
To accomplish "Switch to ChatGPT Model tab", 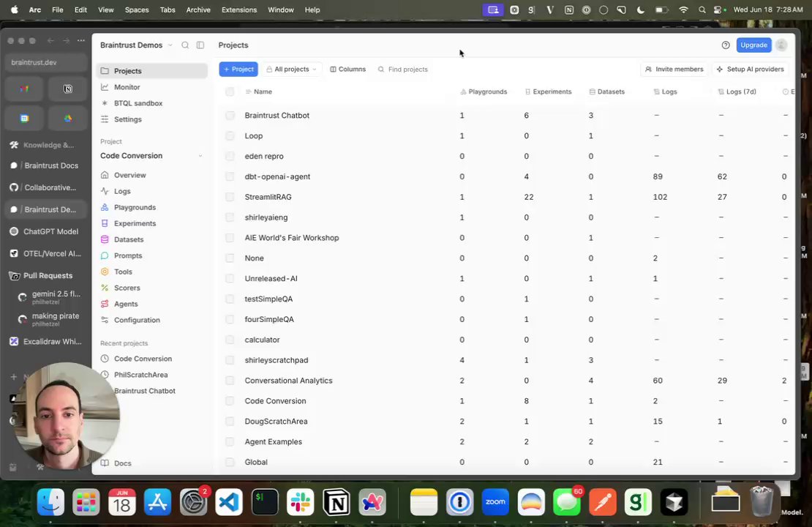I will (x=45, y=231).
